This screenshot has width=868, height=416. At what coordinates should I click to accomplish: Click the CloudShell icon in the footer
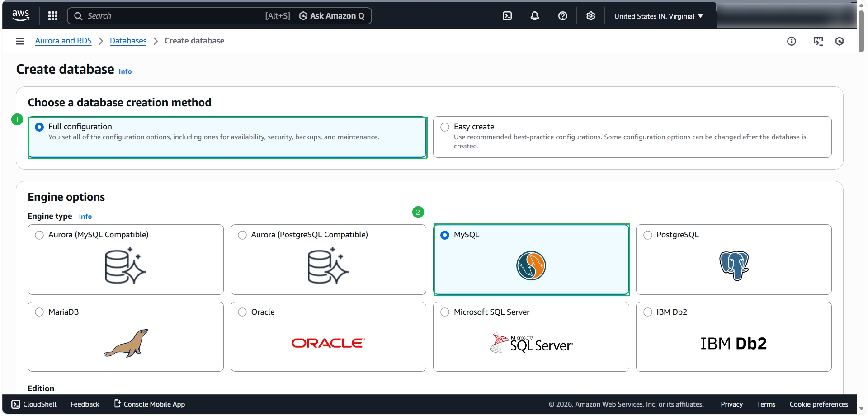[16, 404]
